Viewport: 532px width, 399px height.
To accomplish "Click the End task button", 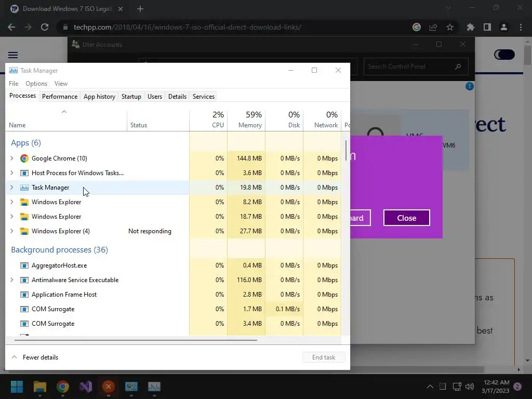I will pos(324,357).
